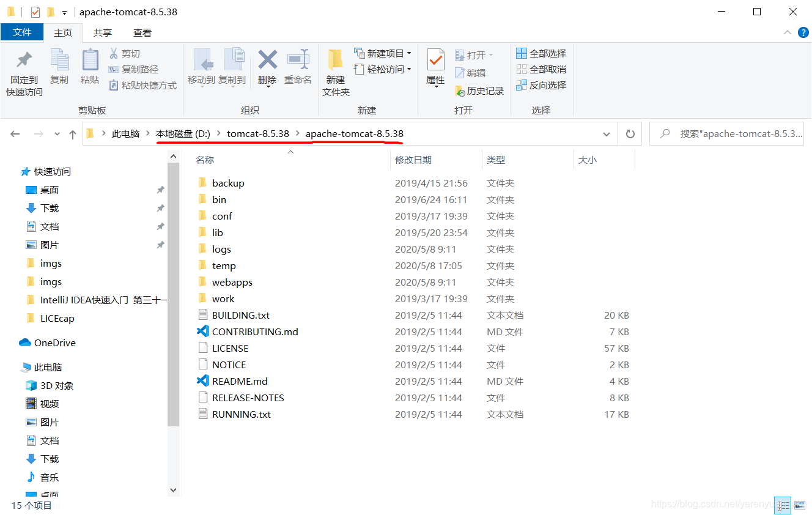This screenshot has width=812, height=515.
Task: Click the Refresh button beside address bar
Action: pos(630,134)
